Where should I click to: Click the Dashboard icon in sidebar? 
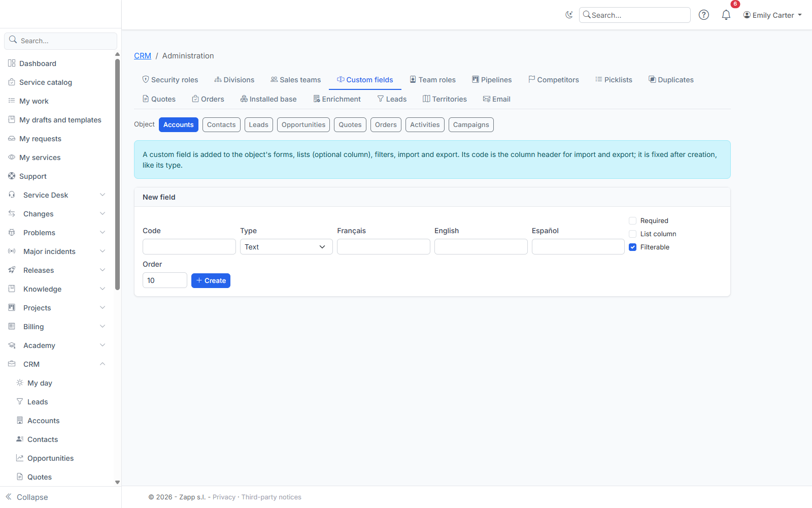coord(12,63)
